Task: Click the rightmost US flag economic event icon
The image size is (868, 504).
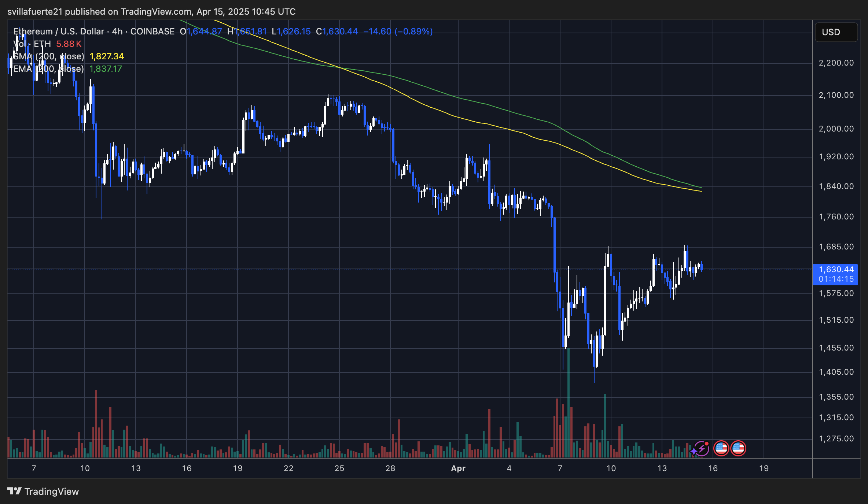Action: tap(738, 448)
